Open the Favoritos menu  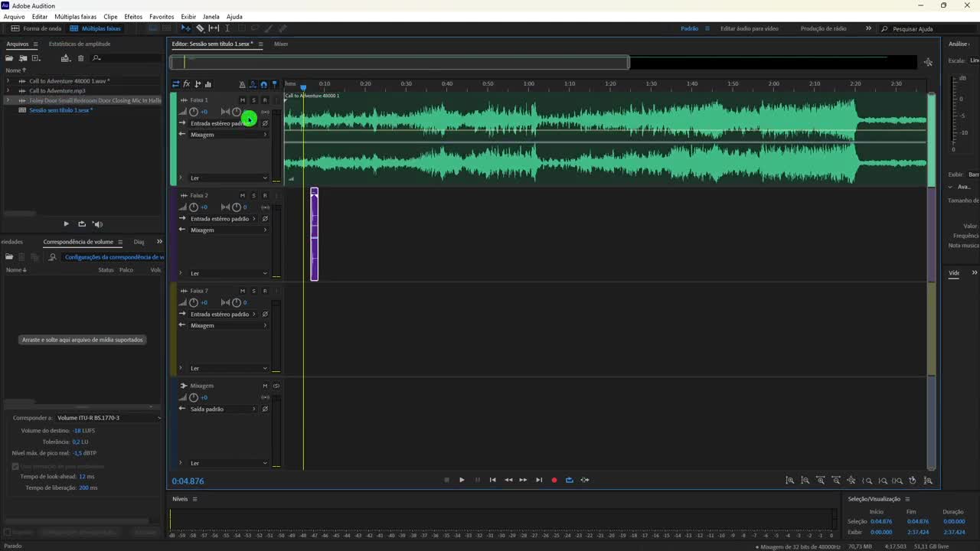[162, 17]
